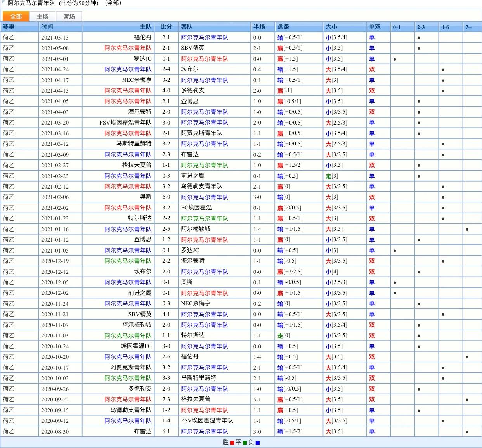482x448 pixels.
Task: Open home team 福伦丹 in the 2021-05-13 match
Action: (x=142, y=38)
